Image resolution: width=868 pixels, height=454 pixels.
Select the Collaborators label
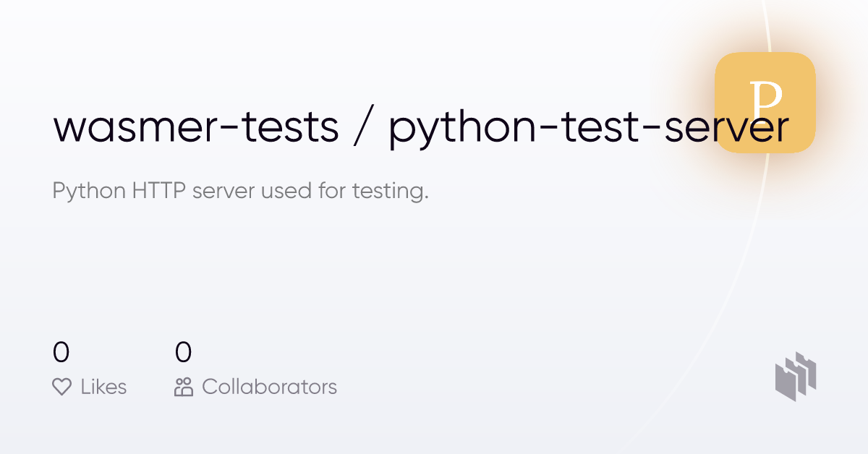(x=269, y=387)
